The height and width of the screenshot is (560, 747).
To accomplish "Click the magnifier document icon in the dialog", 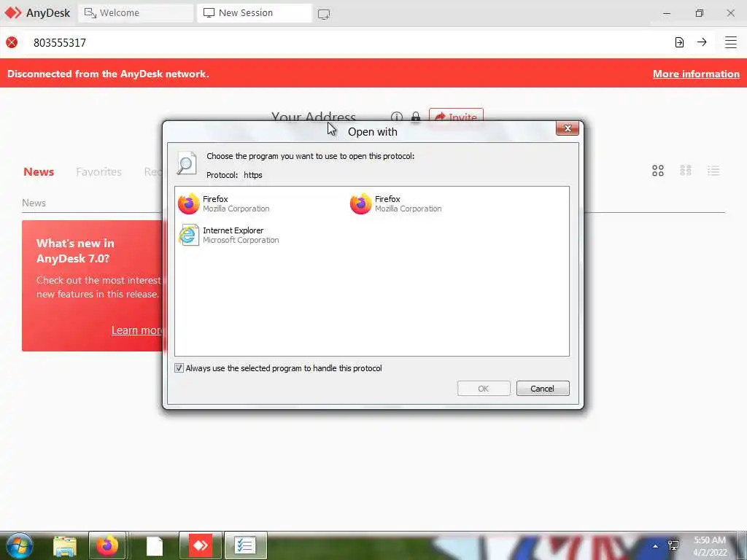I will coord(186,163).
